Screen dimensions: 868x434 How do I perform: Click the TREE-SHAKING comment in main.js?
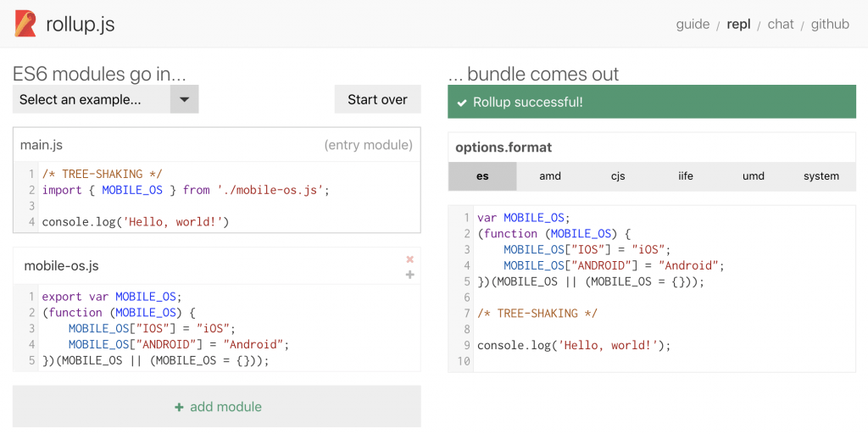pyautogui.click(x=103, y=174)
